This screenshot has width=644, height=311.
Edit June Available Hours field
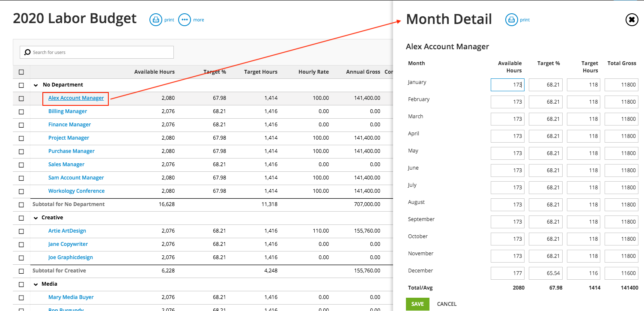tap(507, 170)
